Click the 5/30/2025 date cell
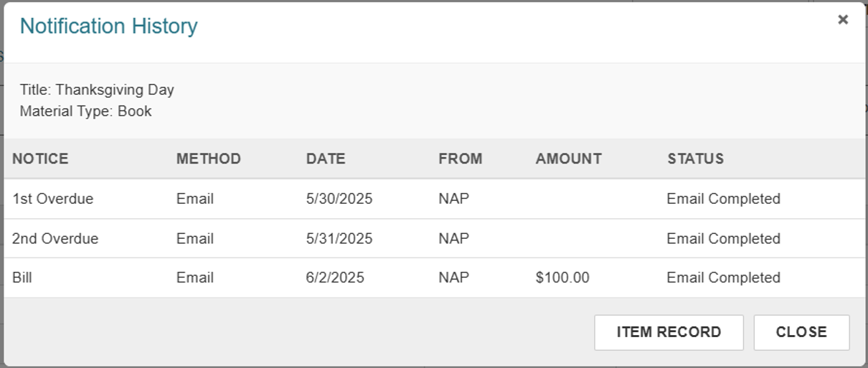 (339, 199)
